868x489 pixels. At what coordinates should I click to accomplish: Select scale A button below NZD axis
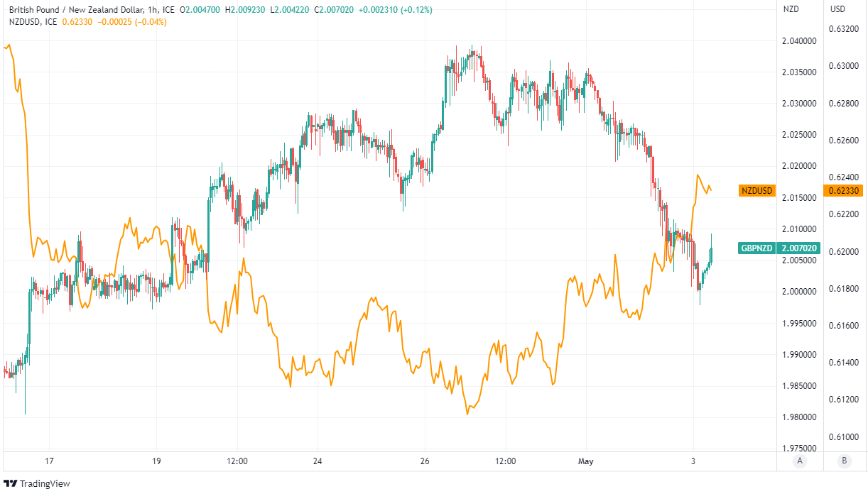(x=800, y=461)
